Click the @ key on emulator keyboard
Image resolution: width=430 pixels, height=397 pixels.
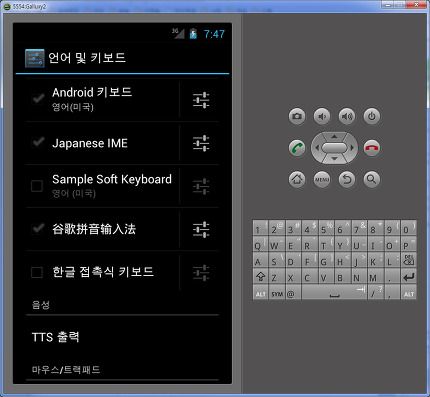pyautogui.click(x=293, y=293)
